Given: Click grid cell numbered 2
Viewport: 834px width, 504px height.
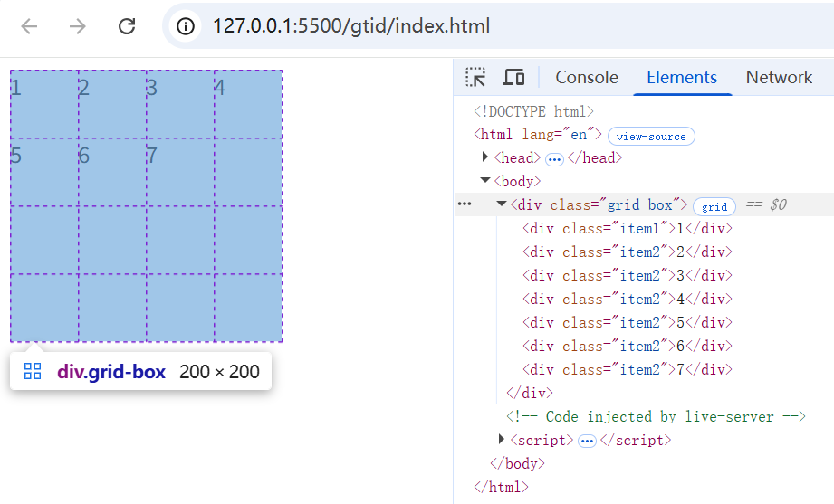Looking at the screenshot, I should 113,104.
